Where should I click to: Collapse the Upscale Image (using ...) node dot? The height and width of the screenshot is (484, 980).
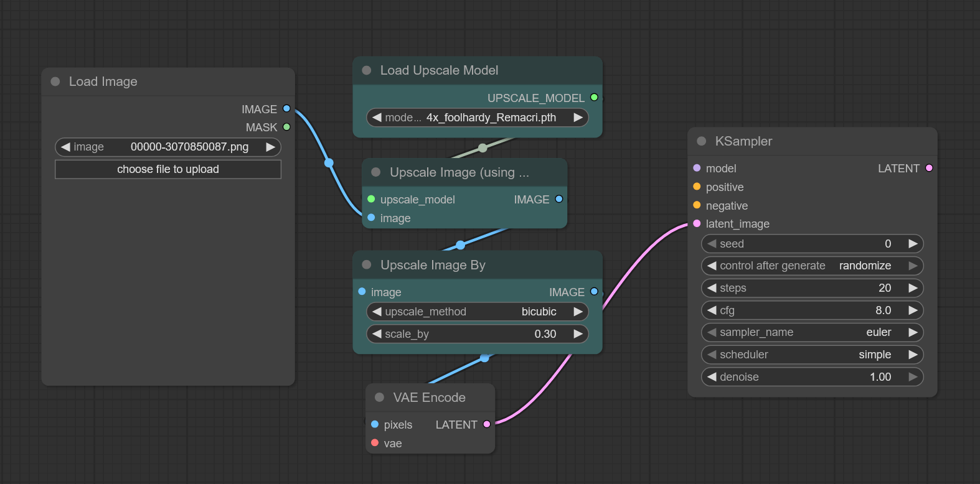point(376,172)
